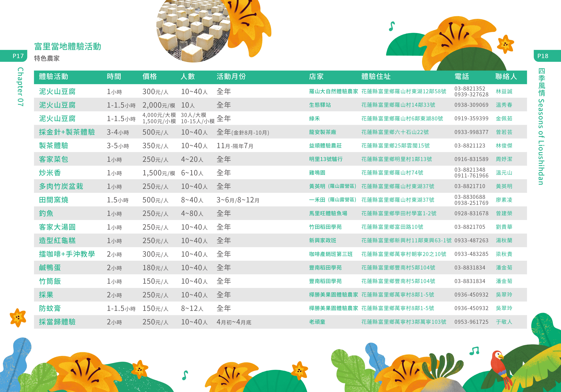
Task: Click the green music note near top right
Action: coord(392,26)
